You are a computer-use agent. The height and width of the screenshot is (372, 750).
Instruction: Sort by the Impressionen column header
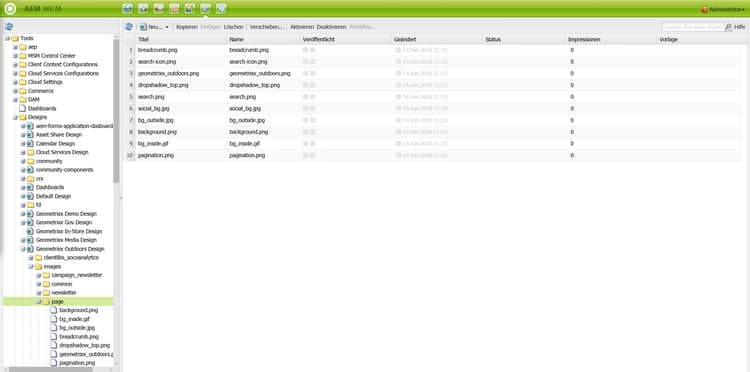click(611, 39)
